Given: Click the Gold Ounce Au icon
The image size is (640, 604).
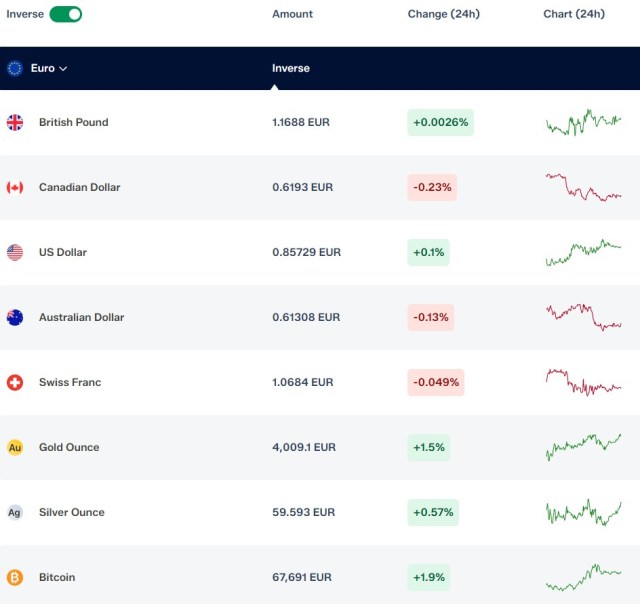Looking at the screenshot, I should (15, 447).
